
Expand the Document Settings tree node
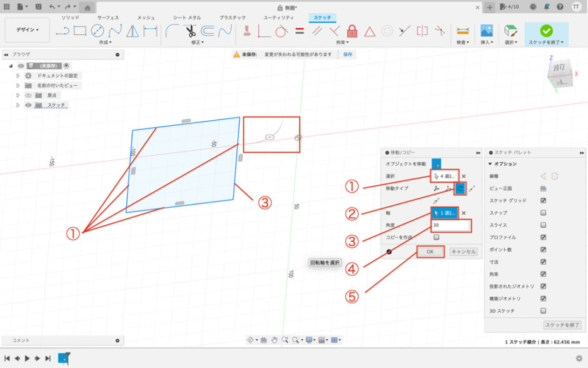(18, 76)
